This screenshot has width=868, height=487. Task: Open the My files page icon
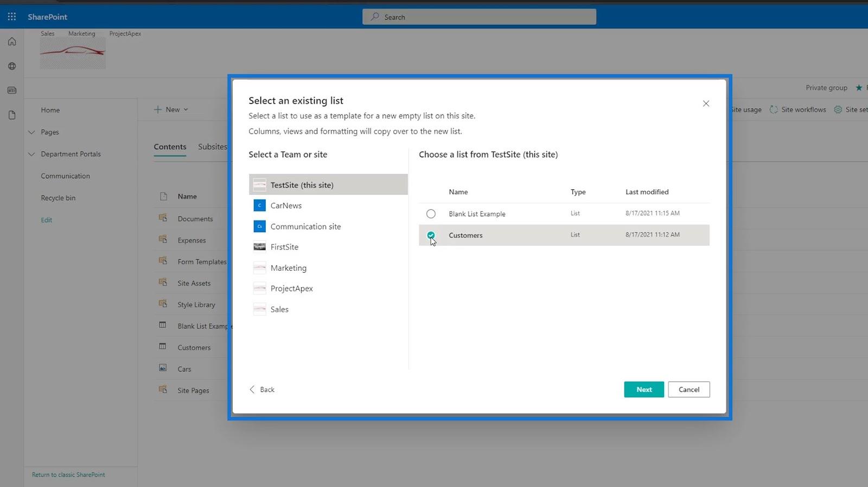point(12,115)
